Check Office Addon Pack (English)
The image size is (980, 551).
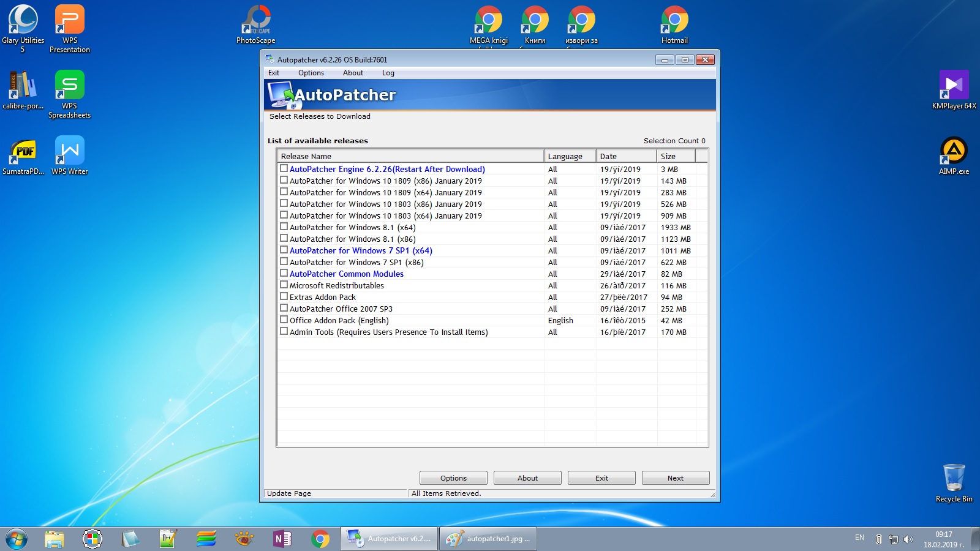point(284,320)
